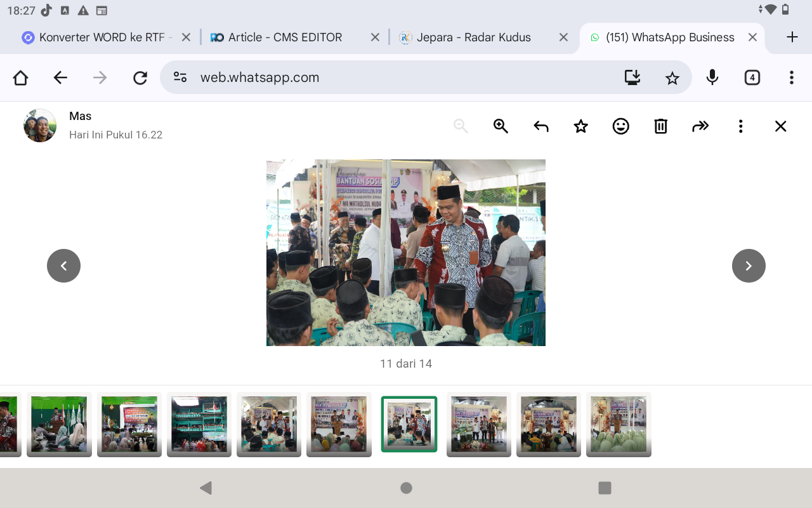The width and height of the screenshot is (812, 508).
Task: Install app icon in the address bar
Action: pyautogui.click(x=632, y=77)
